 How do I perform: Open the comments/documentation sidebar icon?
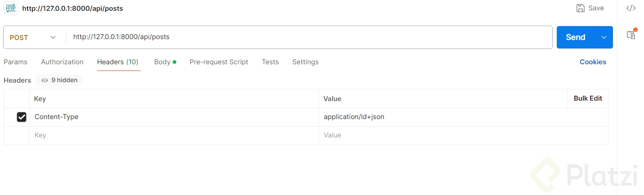point(631,35)
